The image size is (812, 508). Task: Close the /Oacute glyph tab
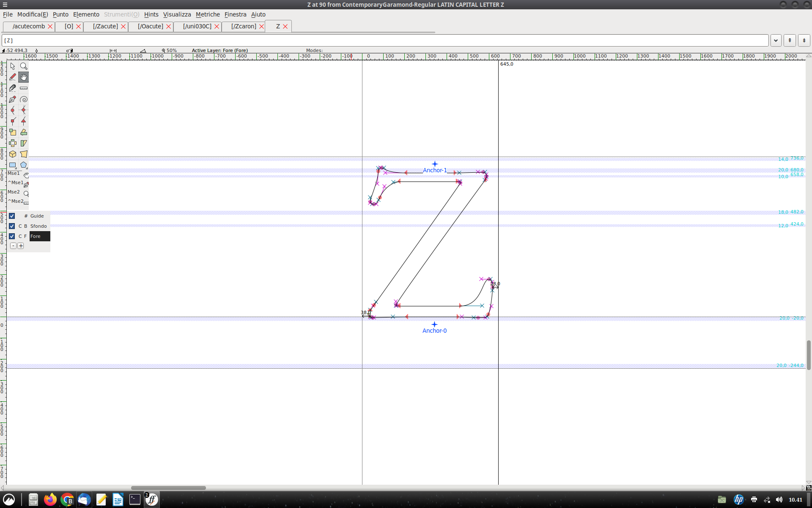click(168, 26)
